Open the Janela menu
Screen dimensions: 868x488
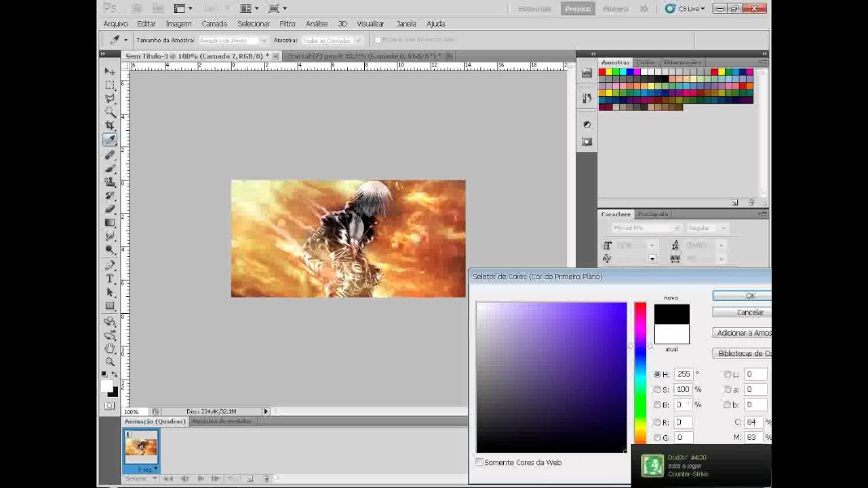coord(406,24)
